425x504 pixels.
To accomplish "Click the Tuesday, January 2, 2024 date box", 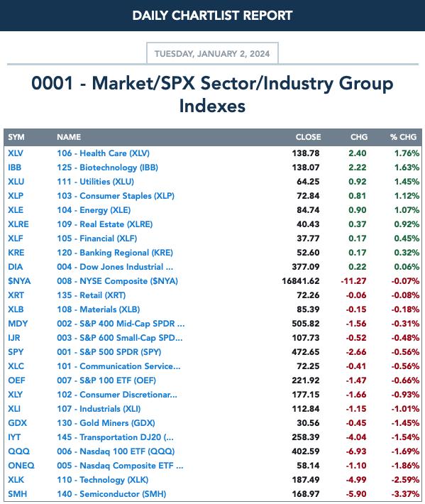I will click(212, 53).
